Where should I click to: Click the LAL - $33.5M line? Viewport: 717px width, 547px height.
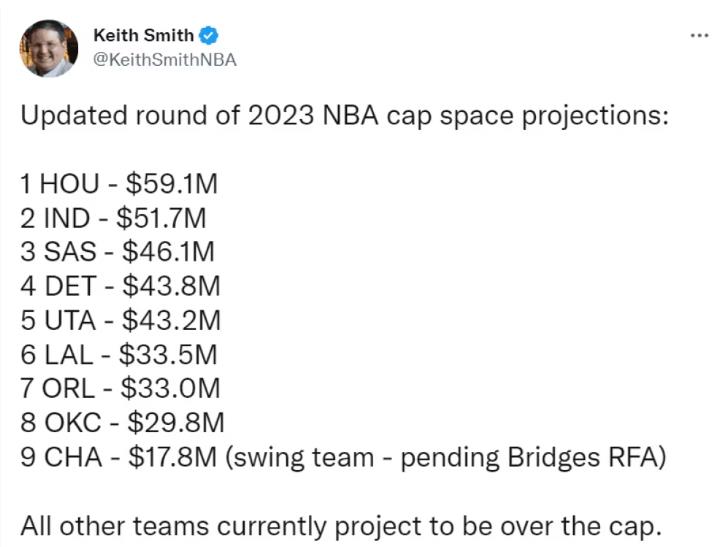pos(117,353)
